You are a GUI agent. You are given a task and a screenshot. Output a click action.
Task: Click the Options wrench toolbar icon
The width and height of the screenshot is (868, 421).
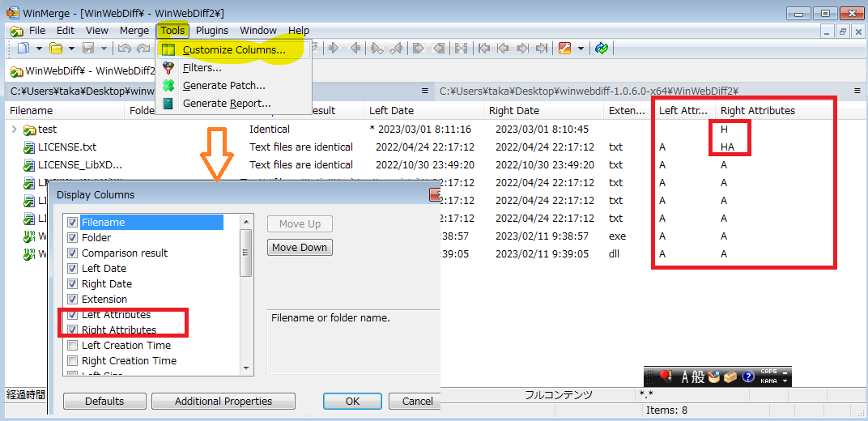tap(564, 49)
